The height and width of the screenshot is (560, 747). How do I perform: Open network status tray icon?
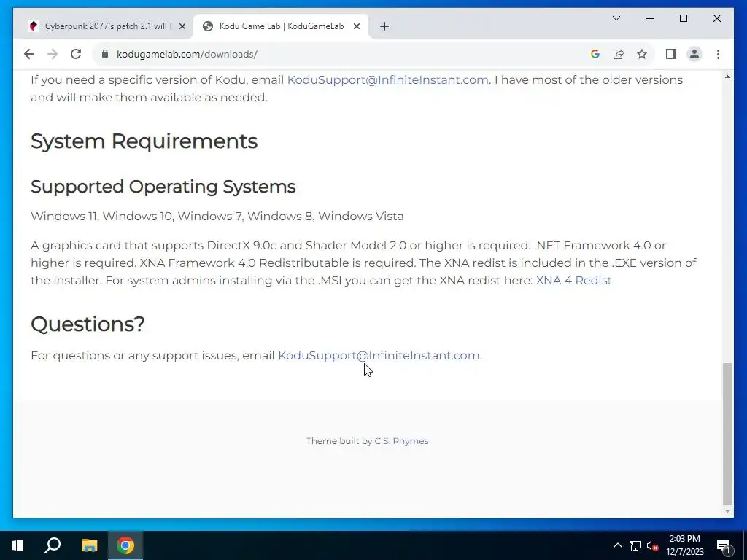pyautogui.click(x=635, y=545)
